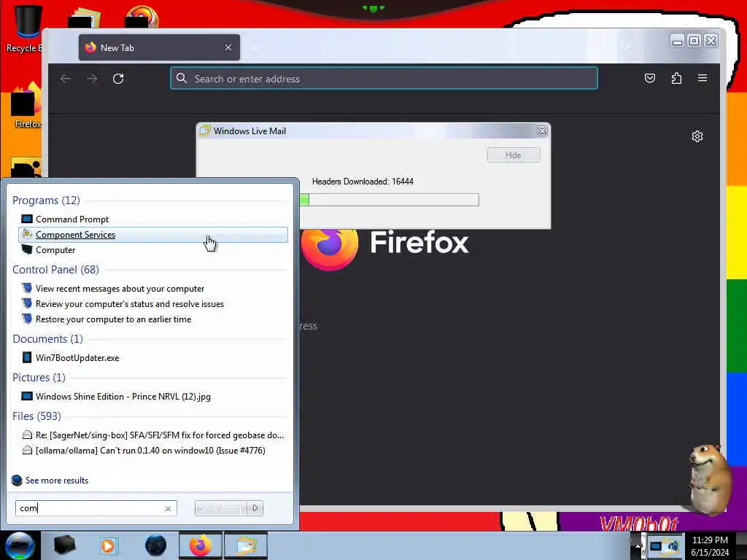The image size is (747, 560).
Task: Open the black box taskbar icon beside the Start orb
Action: pyautogui.click(x=65, y=545)
